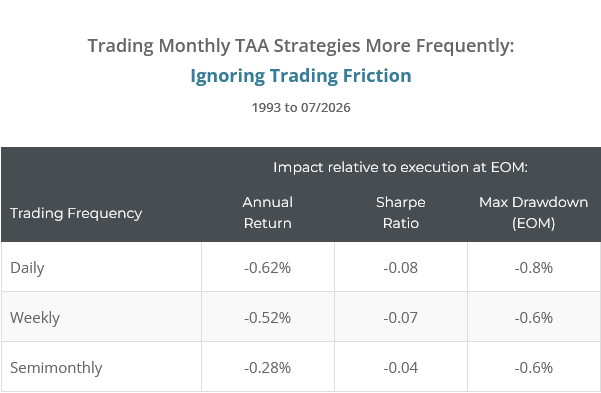601x393 pixels.
Task: Click the 'Sharpe Ratio' column header
Action: click(401, 213)
